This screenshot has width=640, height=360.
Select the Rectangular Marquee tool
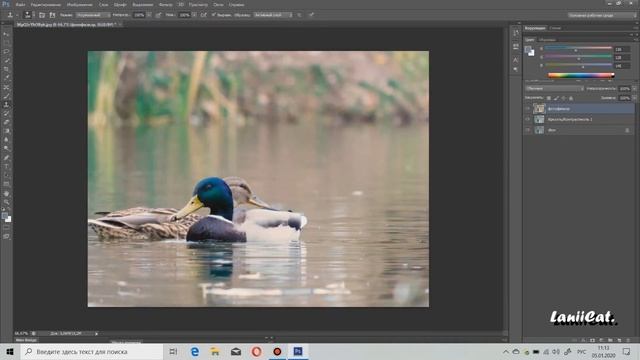coord(6,43)
